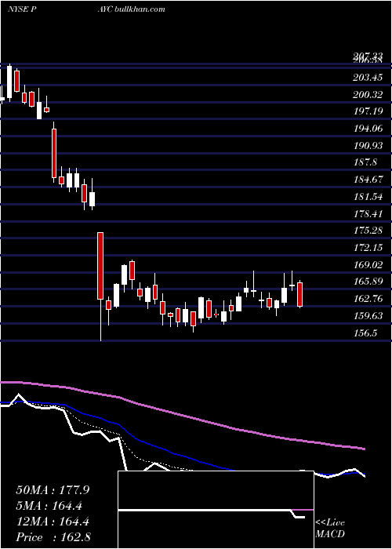Click the 178.41 price level label
Image resolution: width=392 pixels, height=549 pixels.
[368, 213]
